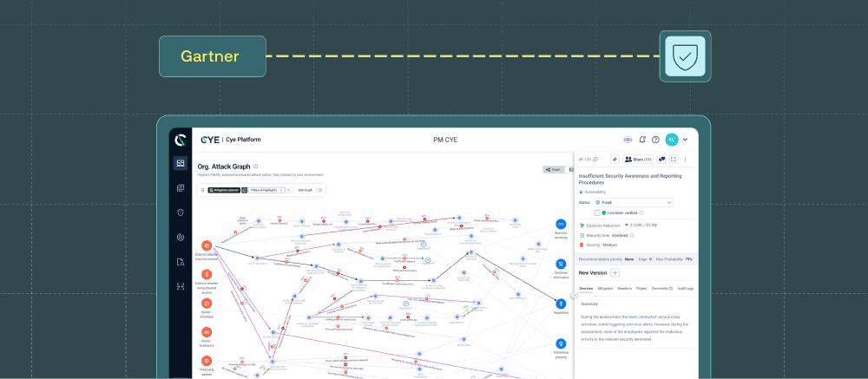Click the info icon beside Org. Attack Graph

tap(255, 166)
